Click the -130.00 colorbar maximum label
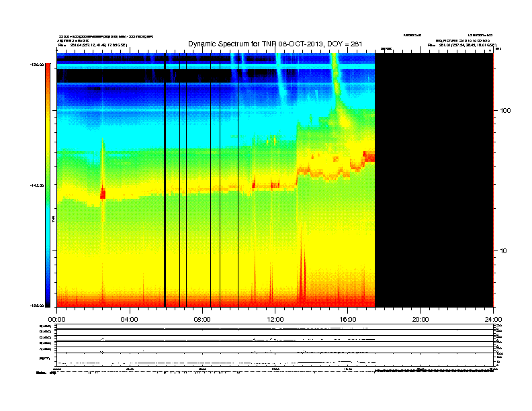This screenshot has width=532, height=411. pyautogui.click(x=37, y=64)
